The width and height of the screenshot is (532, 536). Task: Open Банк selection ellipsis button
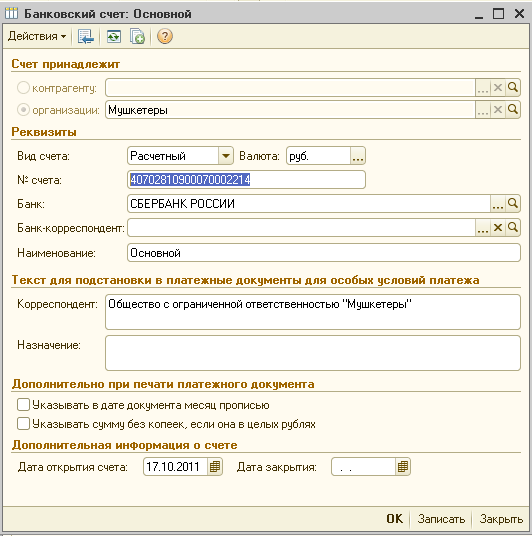click(497, 203)
